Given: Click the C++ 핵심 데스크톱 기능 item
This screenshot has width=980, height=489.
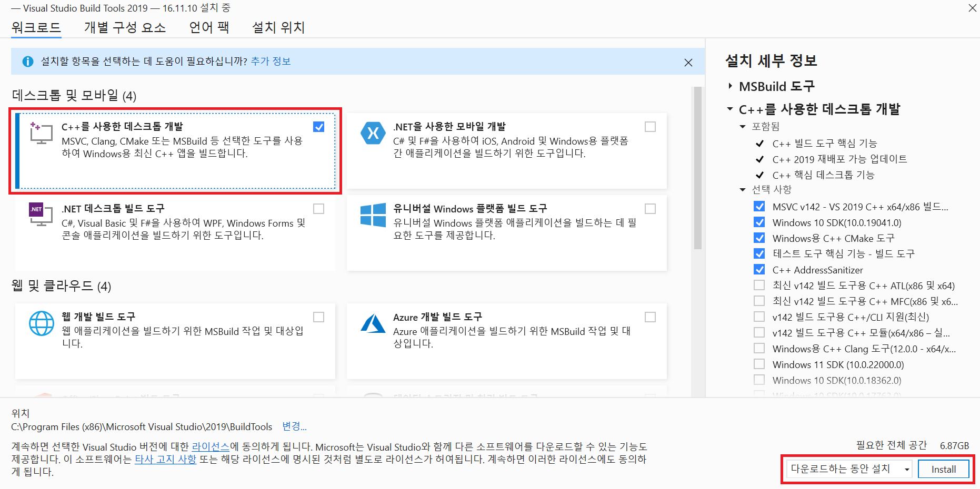Looking at the screenshot, I should [823, 175].
